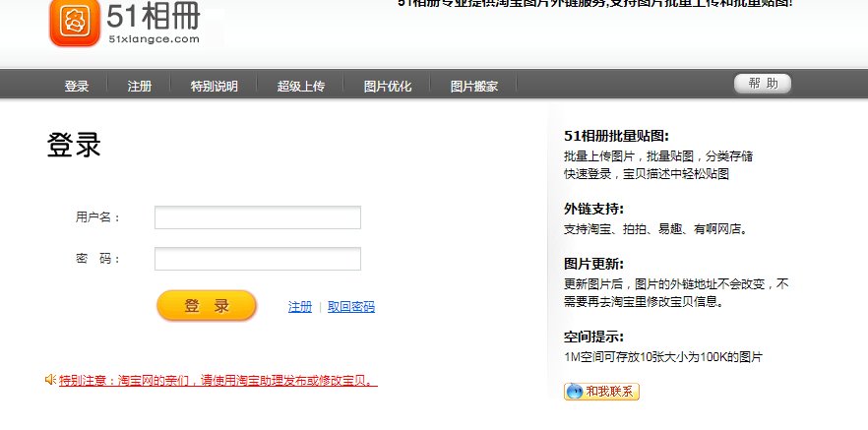Image resolution: width=868 pixels, height=430 pixels.
Task: Click the 注册 link beside the login button
Action: (300, 307)
